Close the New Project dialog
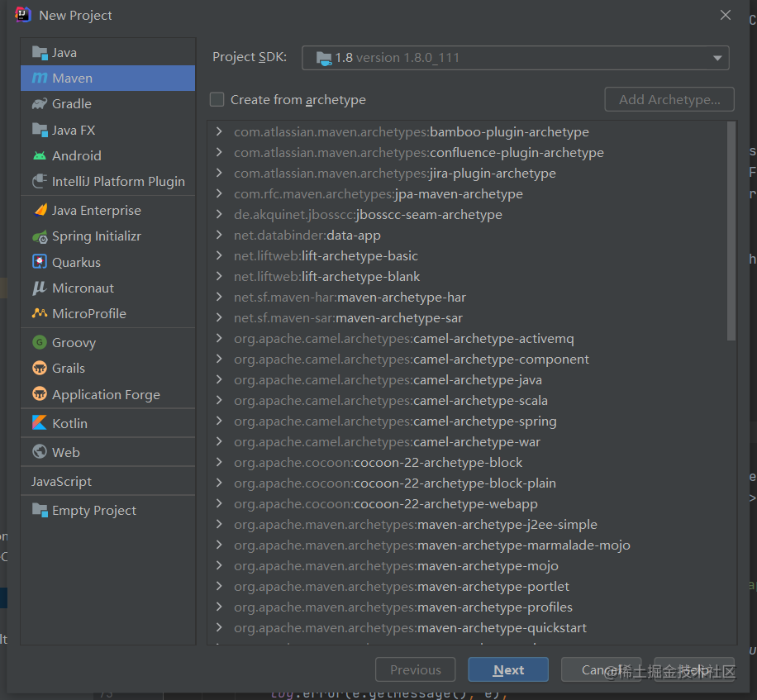 pyautogui.click(x=725, y=16)
